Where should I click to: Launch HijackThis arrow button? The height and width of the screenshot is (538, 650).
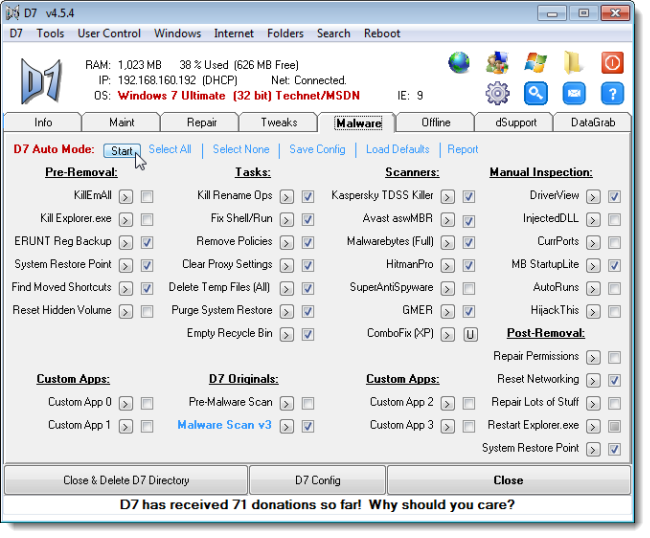[x=593, y=311]
